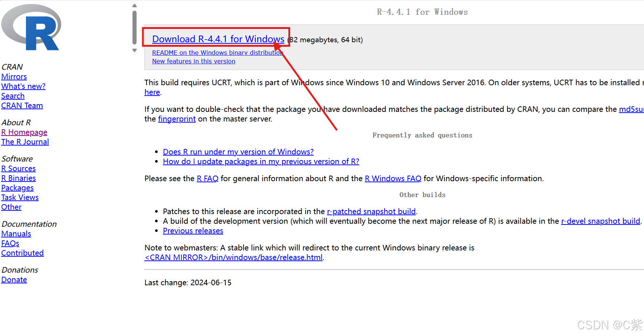
Task: Go to Mirrors in CRAN sidebar
Action: click(14, 77)
